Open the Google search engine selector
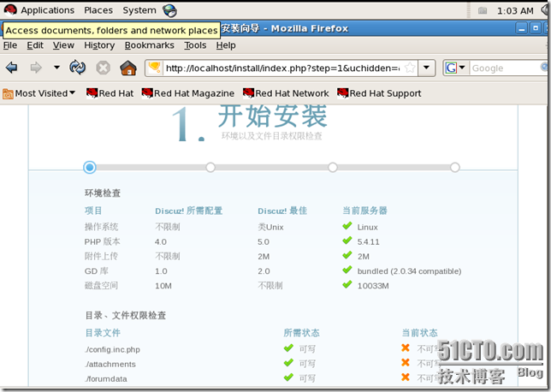Screen dimensions: 551x392 point(455,68)
